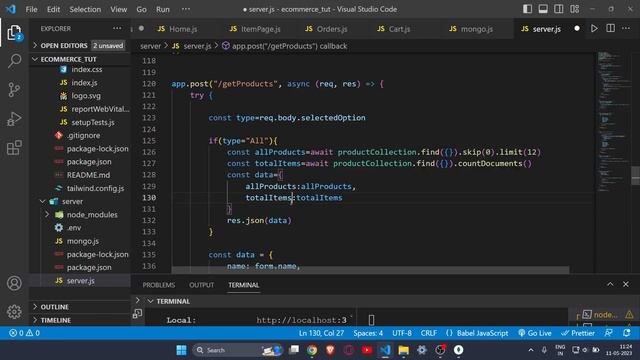640x360 pixels.
Task: Click the code minimap
Action: 615,122
